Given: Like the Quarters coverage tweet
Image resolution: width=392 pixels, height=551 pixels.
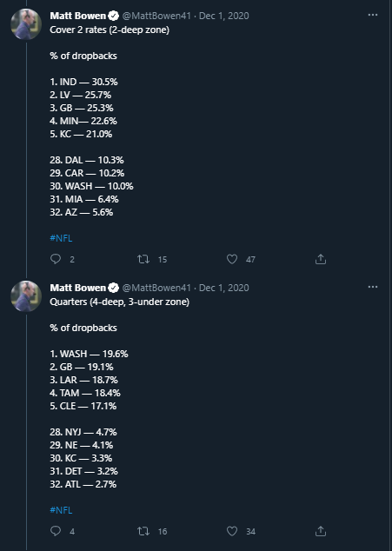Looking at the screenshot, I should pos(232,531).
